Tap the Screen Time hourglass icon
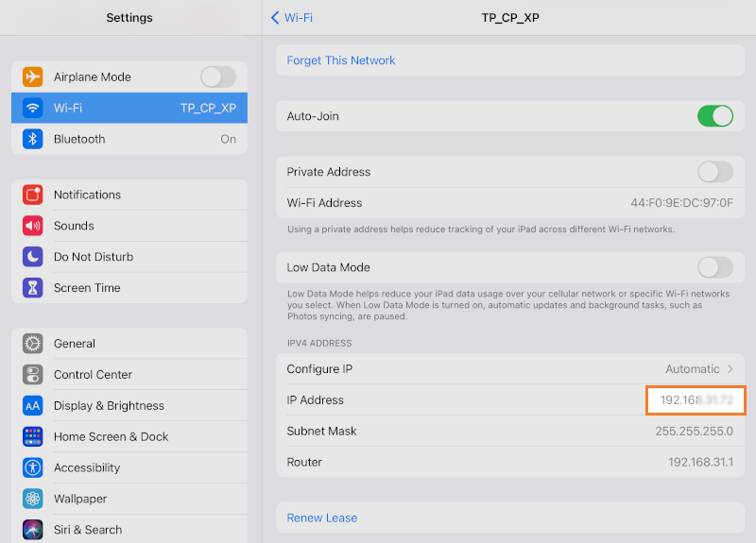The image size is (756, 543). (33, 288)
